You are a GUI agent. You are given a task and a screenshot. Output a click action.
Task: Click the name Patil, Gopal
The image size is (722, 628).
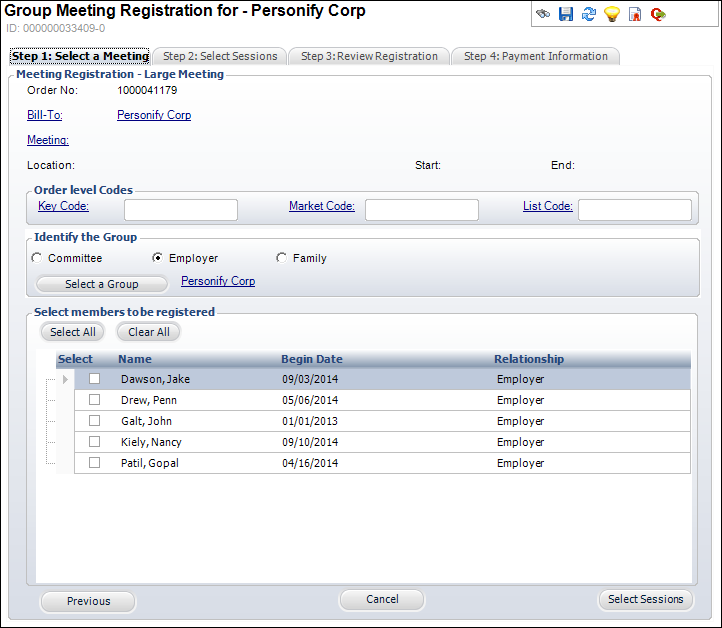[150, 463]
